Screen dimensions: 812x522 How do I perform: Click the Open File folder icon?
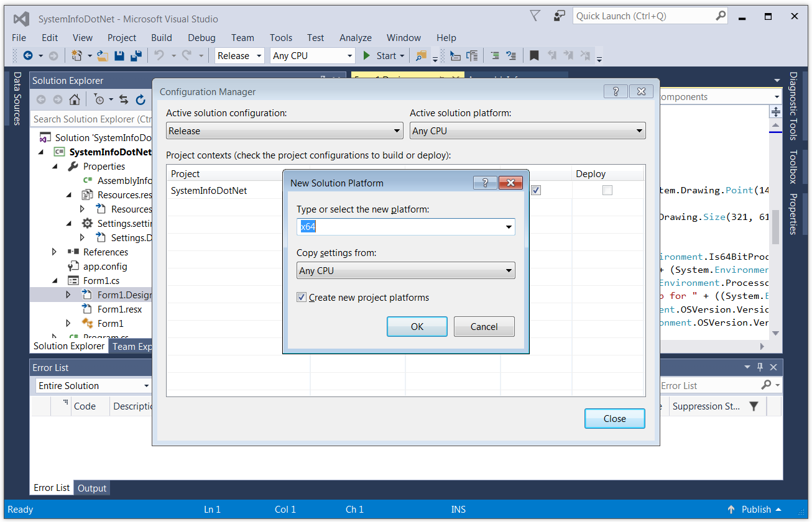[103, 56]
